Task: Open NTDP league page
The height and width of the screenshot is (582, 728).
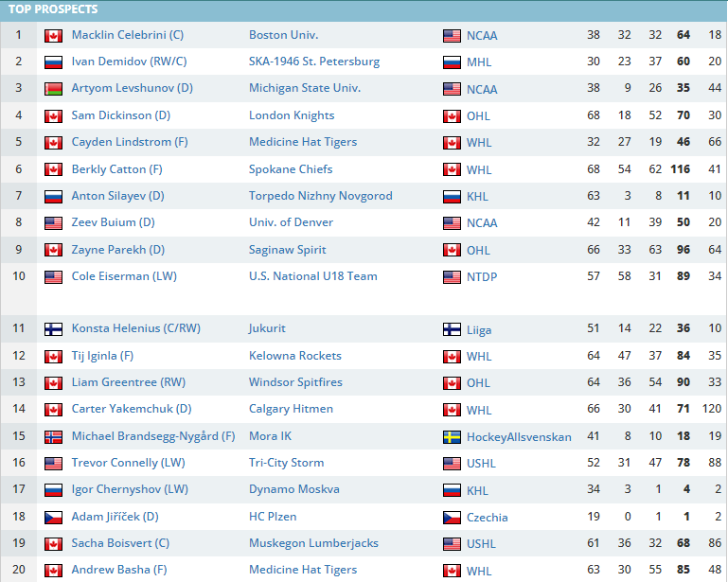Action: pyautogui.click(x=482, y=276)
